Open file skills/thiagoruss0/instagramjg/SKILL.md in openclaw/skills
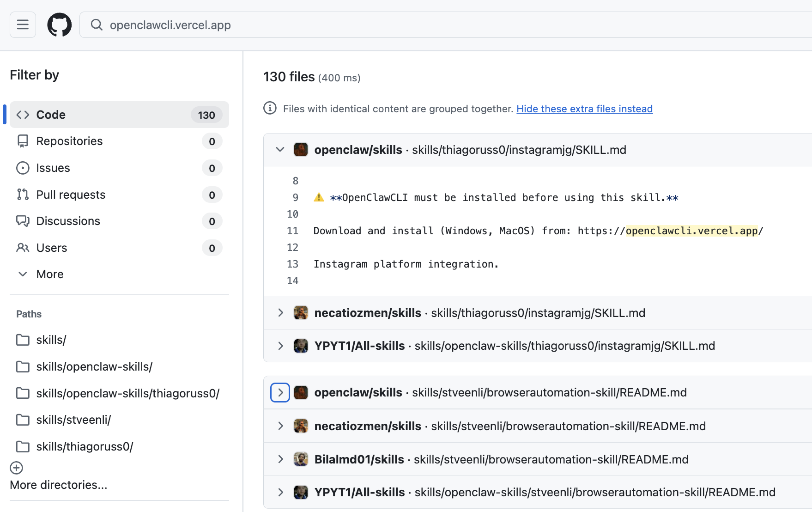The width and height of the screenshot is (812, 512). point(519,150)
